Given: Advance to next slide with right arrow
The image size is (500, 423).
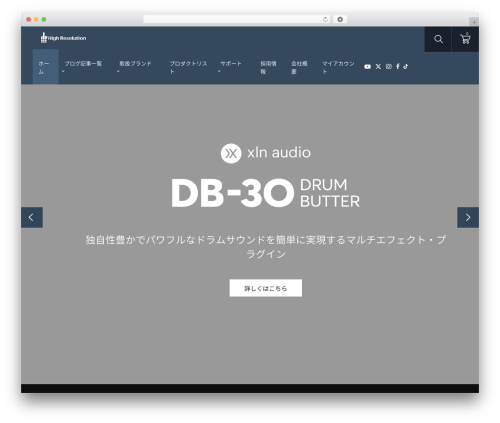Looking at the screenshot, I should (x=468, y=217).
